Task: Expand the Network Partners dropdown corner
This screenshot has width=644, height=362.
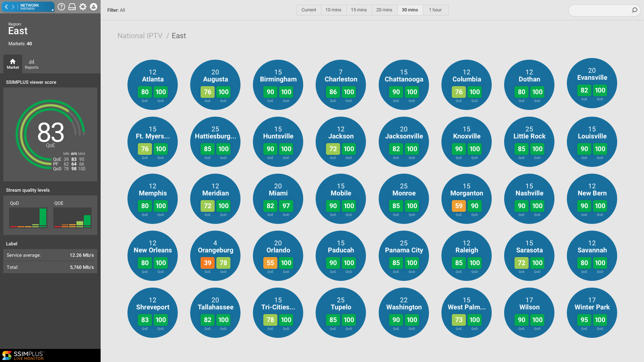Action: (52, 10)
